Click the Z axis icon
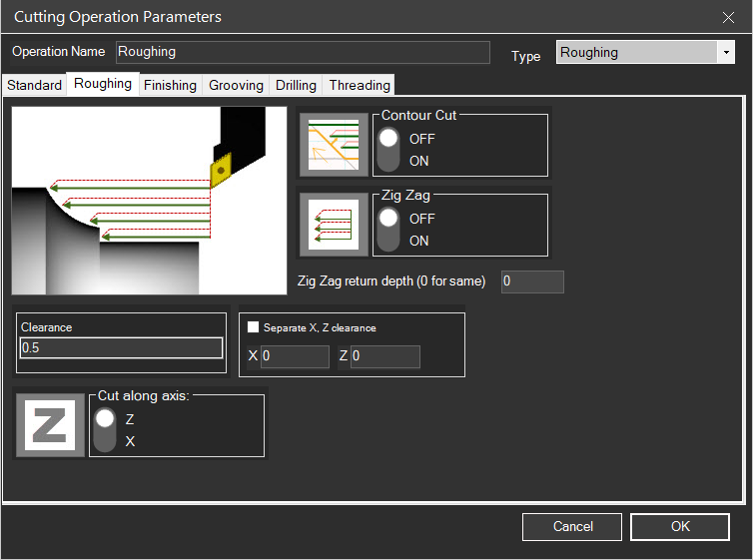 click(x=50, y=425)
